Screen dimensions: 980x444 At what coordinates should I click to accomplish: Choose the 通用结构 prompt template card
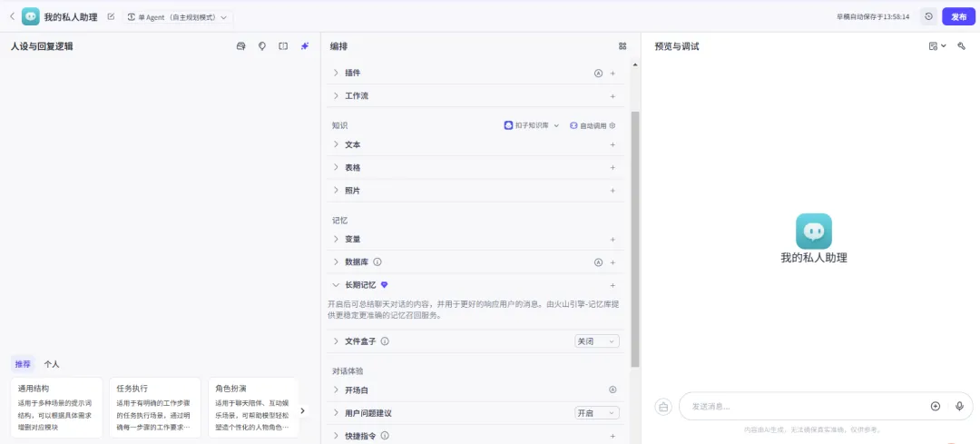pos(56,408)
